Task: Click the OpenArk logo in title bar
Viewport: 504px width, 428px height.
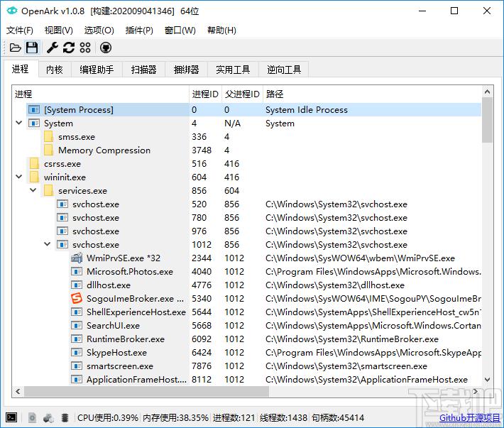Action: 12,11
